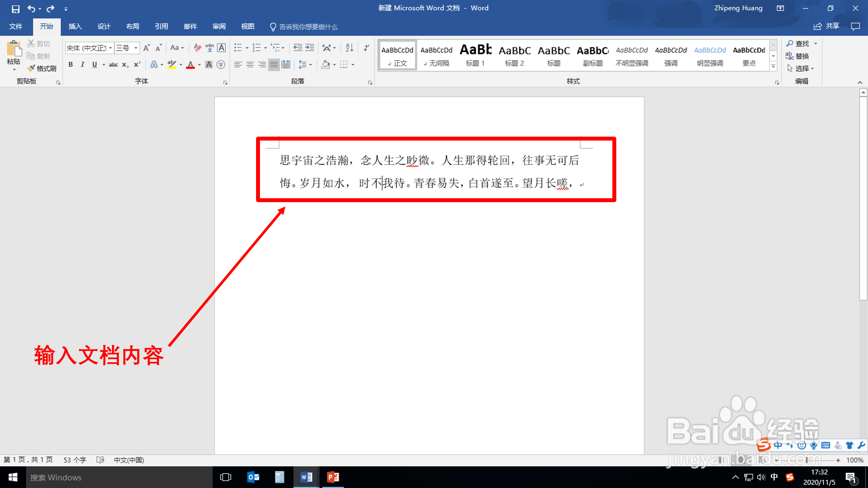Click the sort A-Z icon
Screen dimensions: 868x488
click(x=349, y=48)
